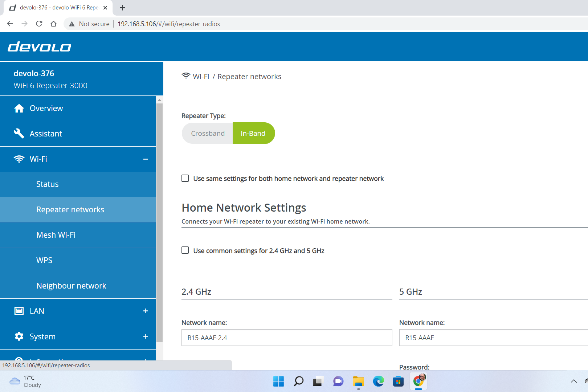Open System settings via the gear icon
The height and width of the screenshot is (392, 588).
[19, 336]
